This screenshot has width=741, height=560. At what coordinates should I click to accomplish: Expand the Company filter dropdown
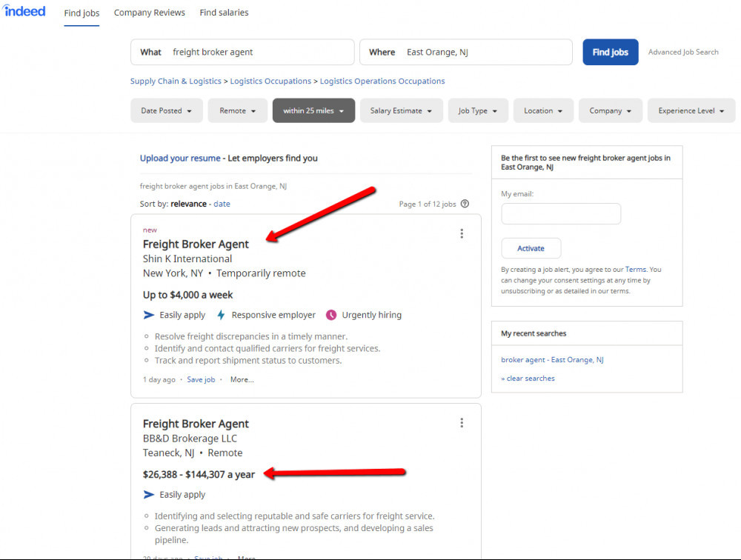611,110
